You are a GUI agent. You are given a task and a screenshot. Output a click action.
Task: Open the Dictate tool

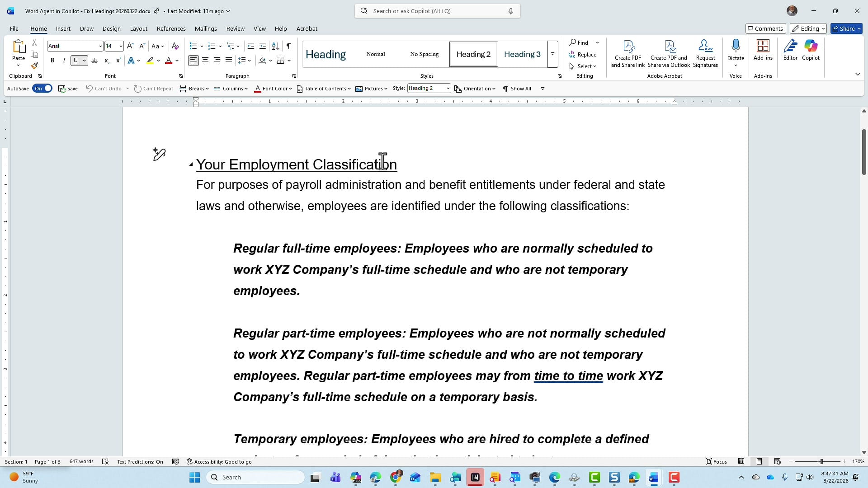tap(735, 50)
